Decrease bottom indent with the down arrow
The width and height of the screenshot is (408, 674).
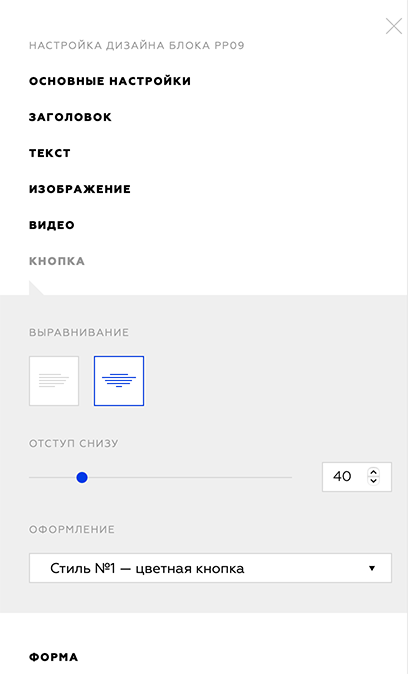coord(373,481)
